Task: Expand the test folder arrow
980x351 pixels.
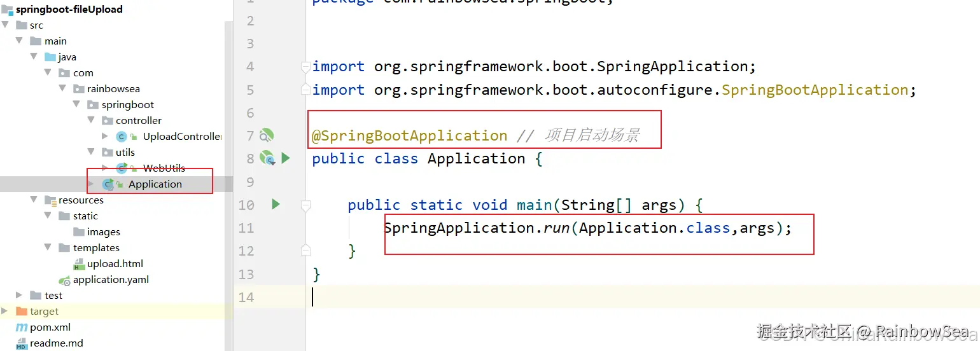Action: [20, 296]
